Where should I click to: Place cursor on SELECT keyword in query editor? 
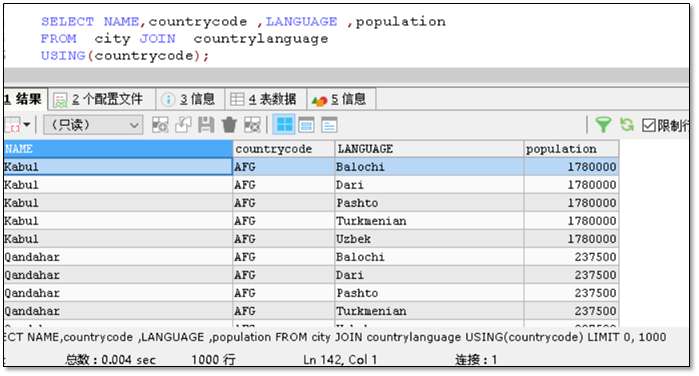67,21
